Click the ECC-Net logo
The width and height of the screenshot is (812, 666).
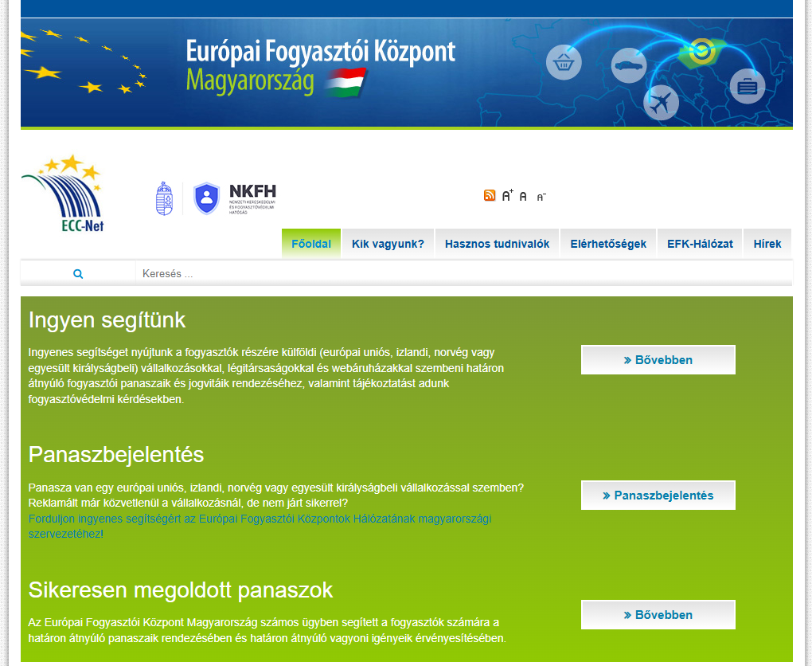pos(63,193)
